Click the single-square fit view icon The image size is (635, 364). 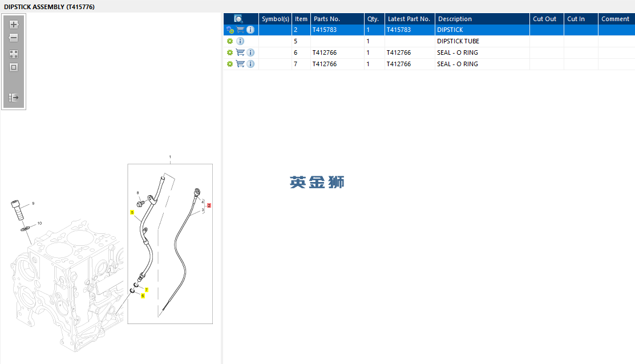click(x=14, y=68)
